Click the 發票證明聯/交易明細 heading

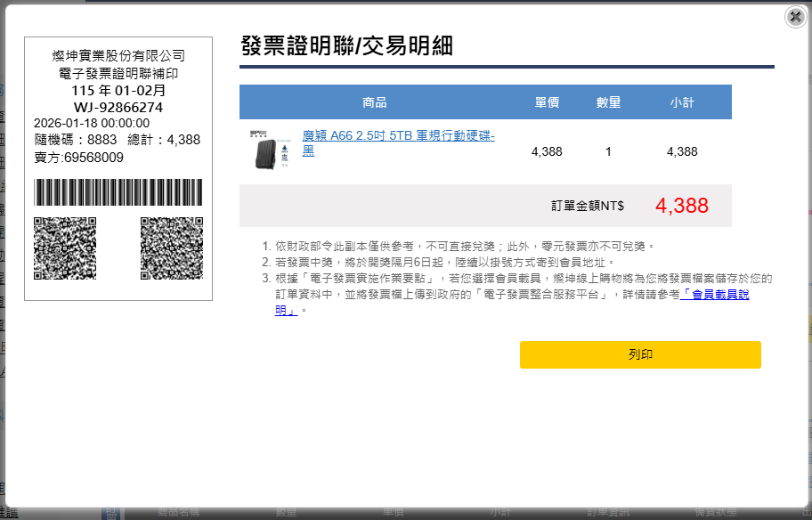(x=346, y=46)
